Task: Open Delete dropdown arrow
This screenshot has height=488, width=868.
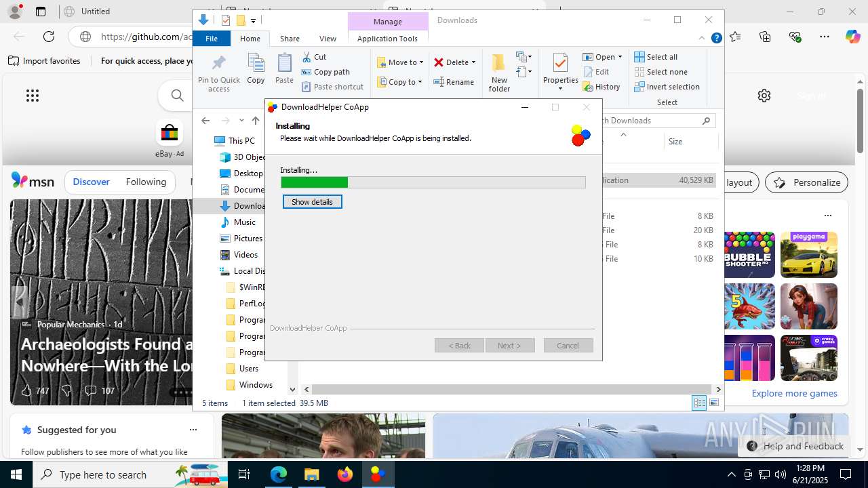Action: point(473,62)
